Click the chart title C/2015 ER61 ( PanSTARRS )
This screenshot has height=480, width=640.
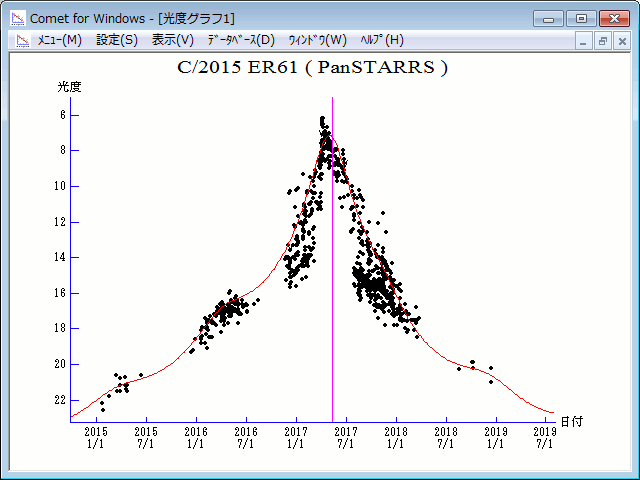point(313,67)
